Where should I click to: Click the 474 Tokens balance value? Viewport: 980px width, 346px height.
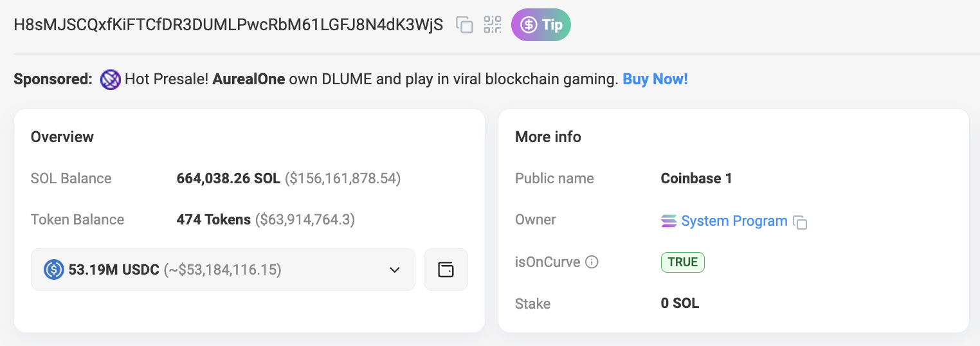click(213, 220)
